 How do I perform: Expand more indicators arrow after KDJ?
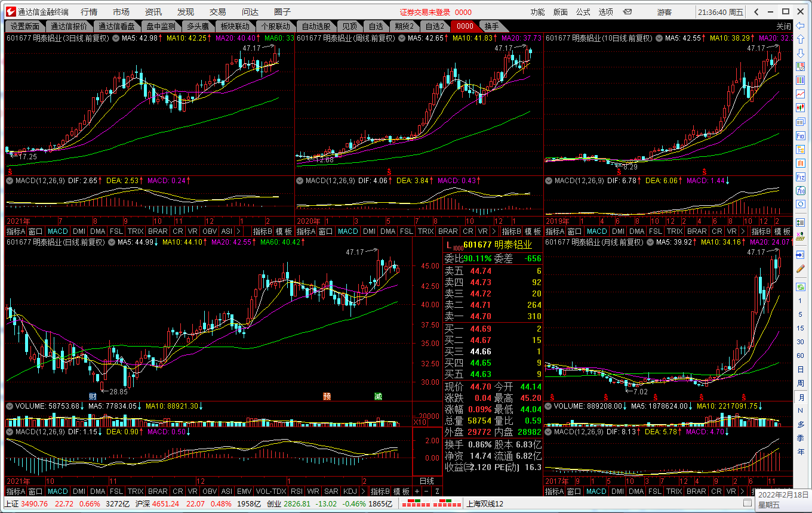pos(364,492)
